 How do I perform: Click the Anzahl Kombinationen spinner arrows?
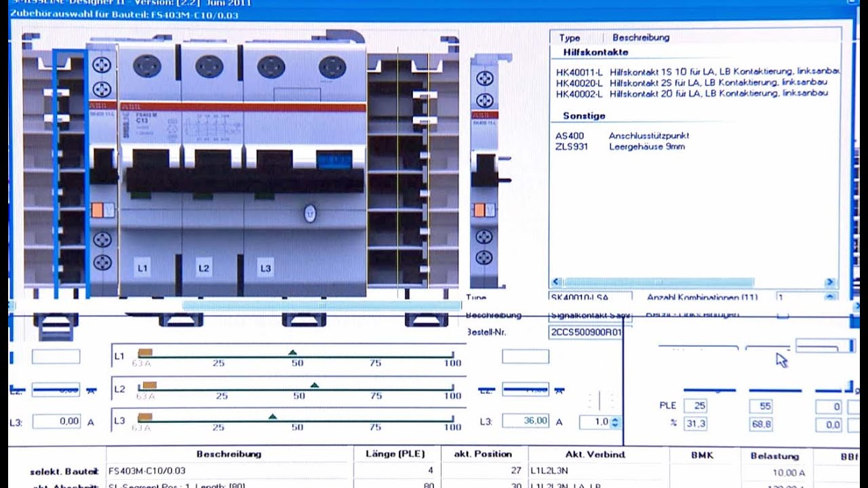tap(830, 297)
